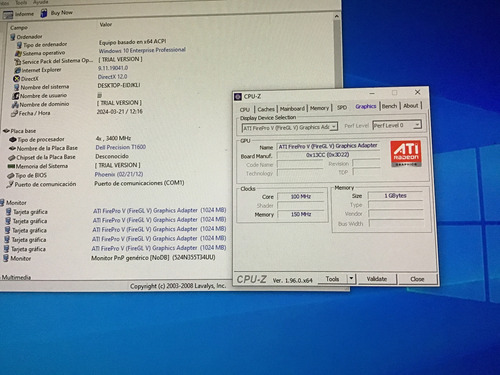Open the Dell Precision T1600 link
This screenshot has width=500, height=375.
[121, 147]
